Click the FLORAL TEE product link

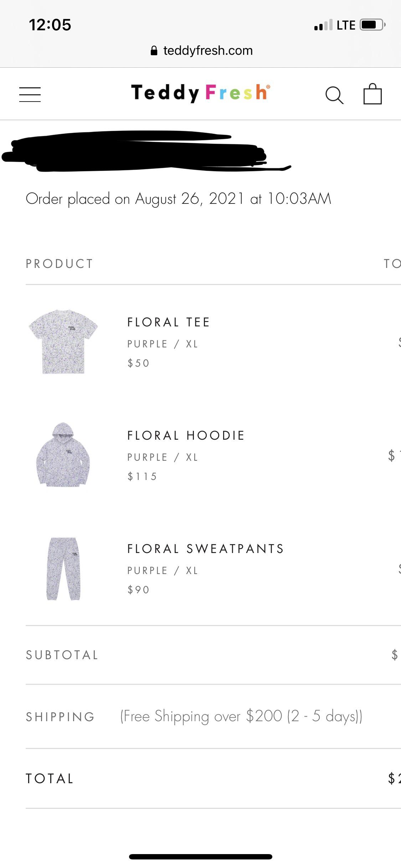(x=169, y=322)
